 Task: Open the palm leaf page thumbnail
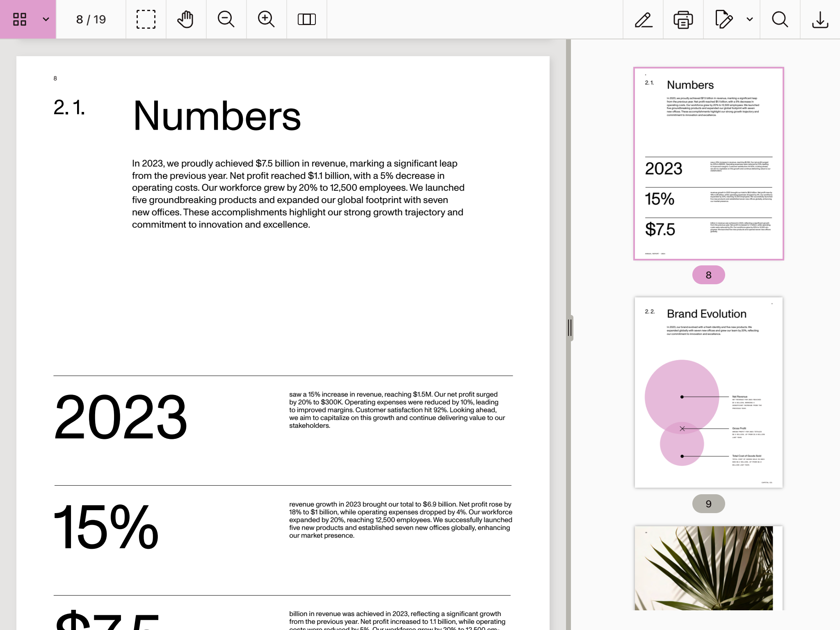tap(708, 568)
